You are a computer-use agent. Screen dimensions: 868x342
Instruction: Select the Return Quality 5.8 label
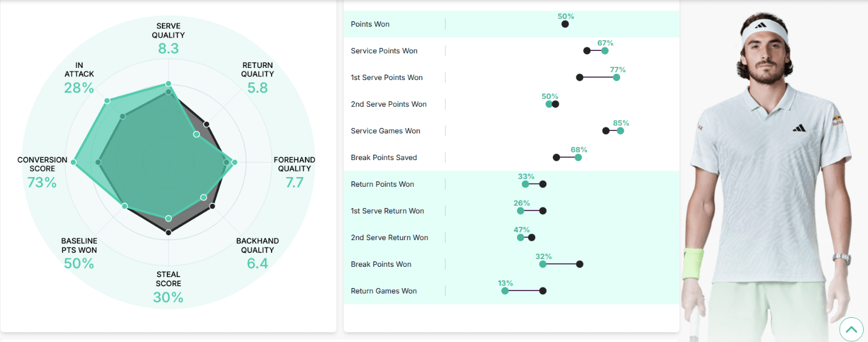[x=258, y=78]
